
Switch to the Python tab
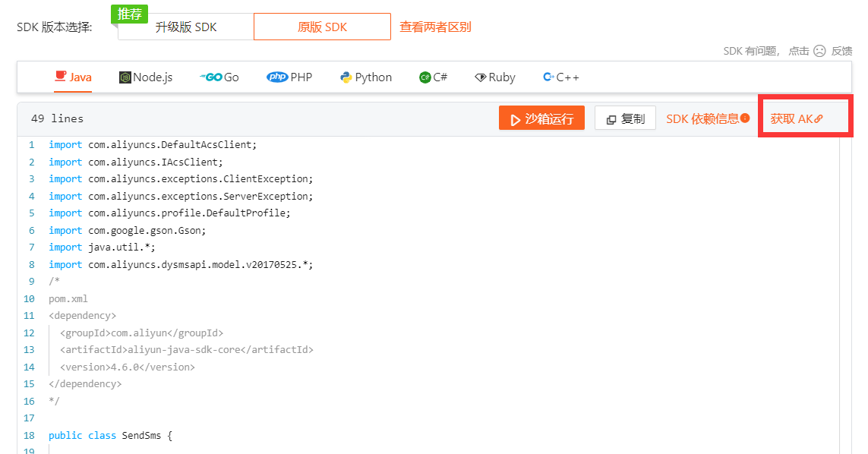tap(366, 77)
